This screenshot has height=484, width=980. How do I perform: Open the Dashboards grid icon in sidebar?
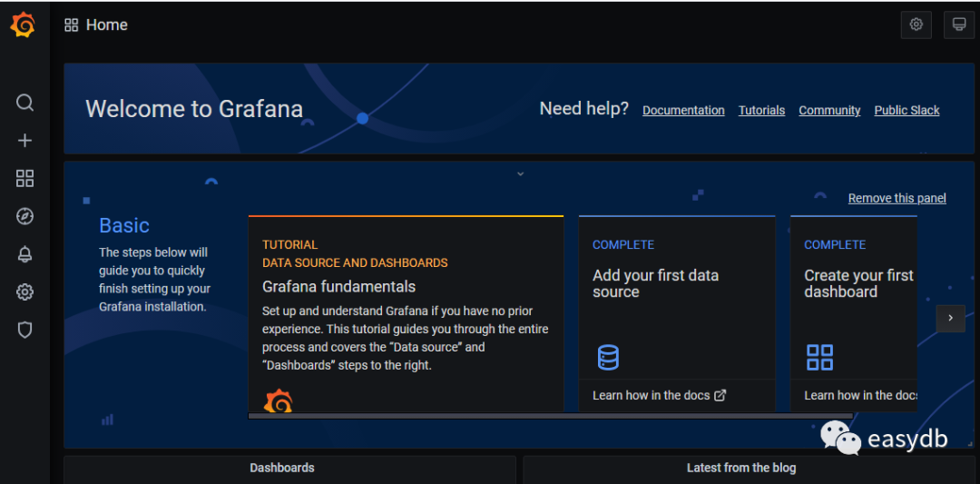click(24, 179)
